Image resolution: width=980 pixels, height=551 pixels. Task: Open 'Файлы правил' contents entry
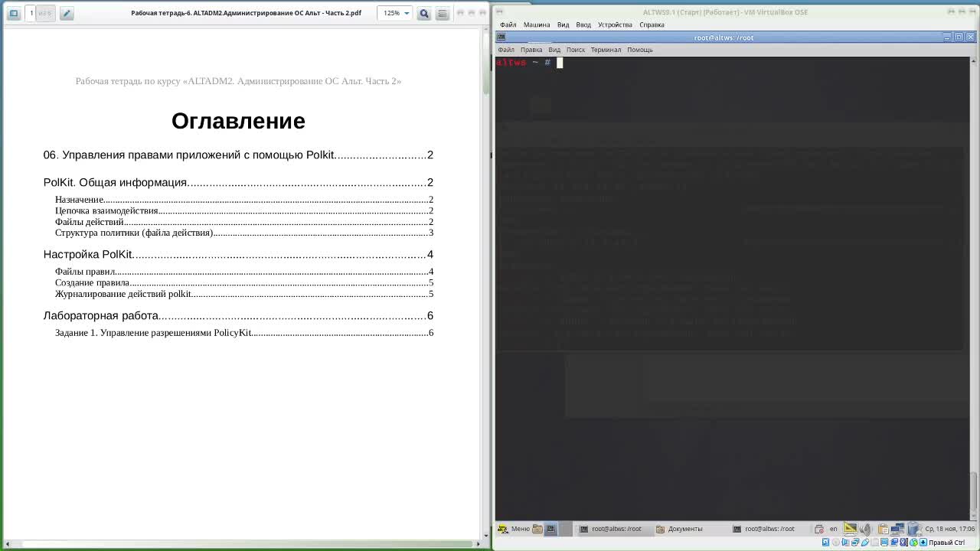(244, 272)
